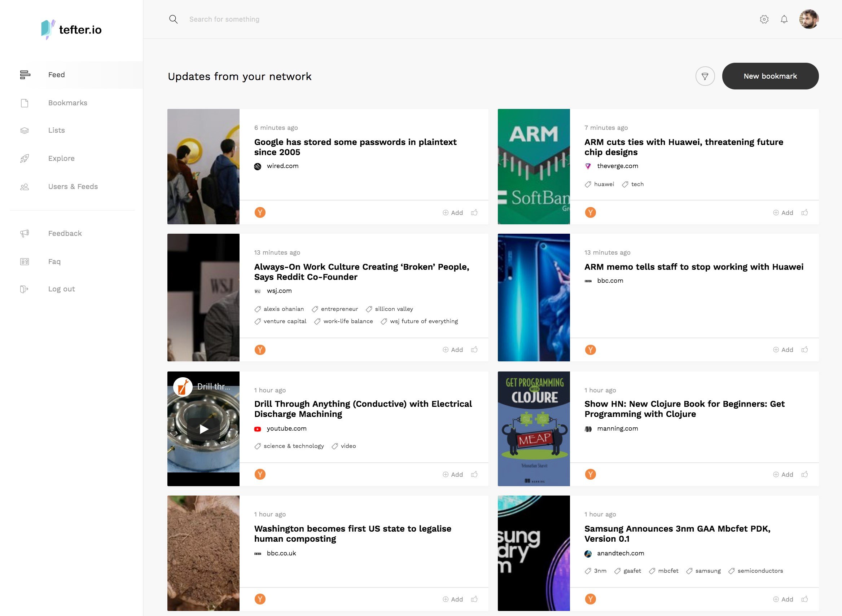This screenshot has height=616, width=842.
Task: Play the Drill Through Anything video thumbnail
Action: [203, 429]
